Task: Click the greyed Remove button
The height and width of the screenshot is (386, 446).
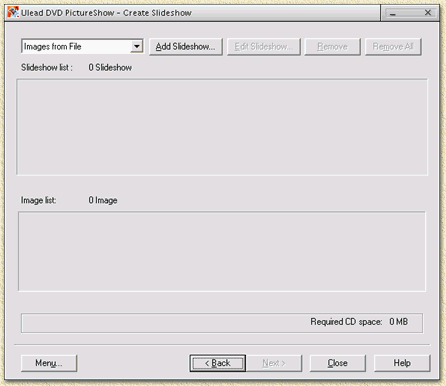Action: pyautogui.click(x=332, y=47)
